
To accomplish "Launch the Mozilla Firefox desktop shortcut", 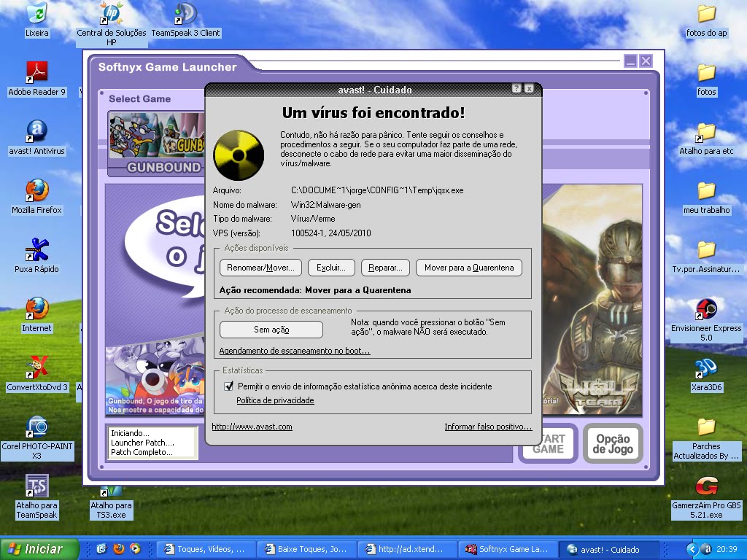I will pyautogui.click(x=36, y=197).
